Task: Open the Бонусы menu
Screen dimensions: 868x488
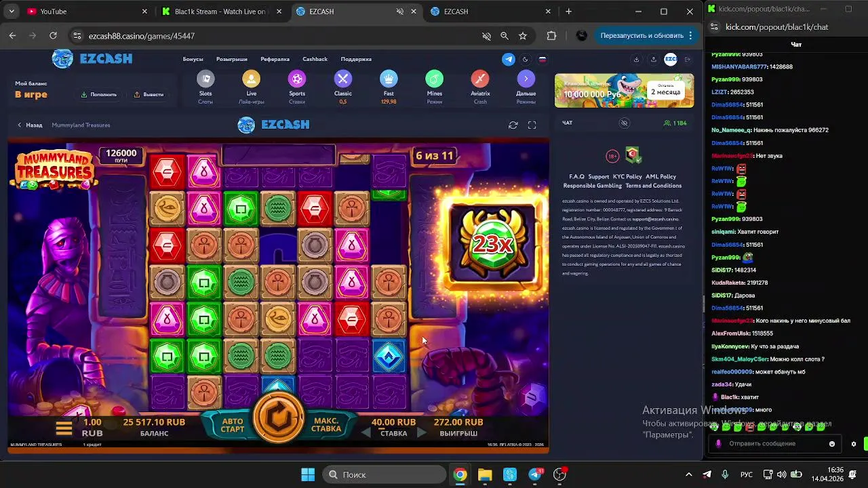Action: 193,59
